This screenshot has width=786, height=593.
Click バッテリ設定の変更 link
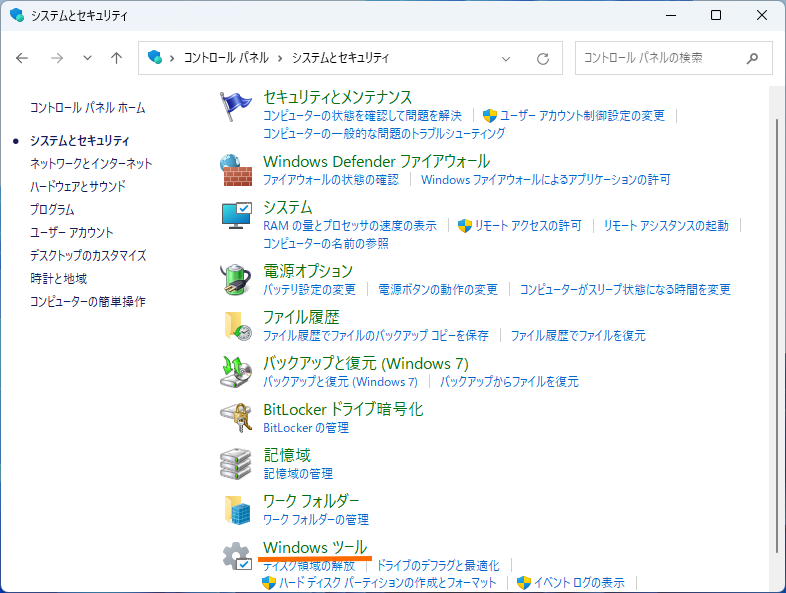coord(310,289)
